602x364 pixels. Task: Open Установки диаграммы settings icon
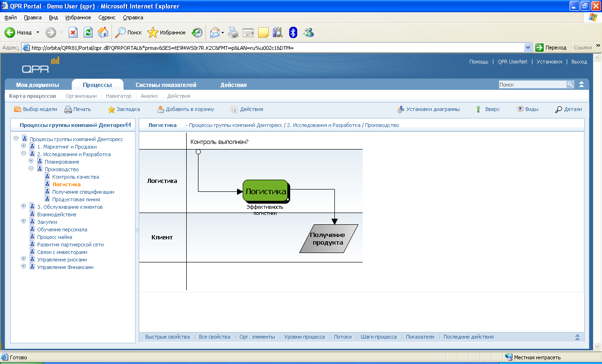point(401,110)
